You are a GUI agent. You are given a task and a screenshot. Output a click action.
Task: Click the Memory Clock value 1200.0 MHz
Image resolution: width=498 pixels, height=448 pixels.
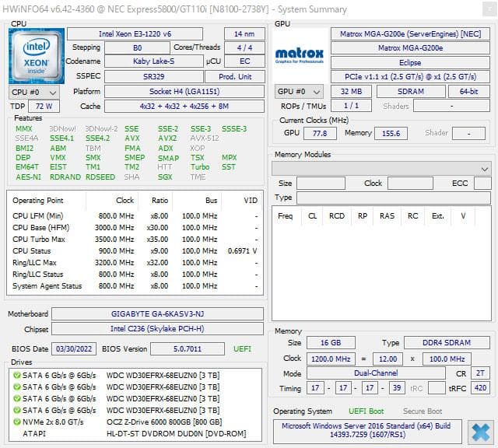pos(331,359)
